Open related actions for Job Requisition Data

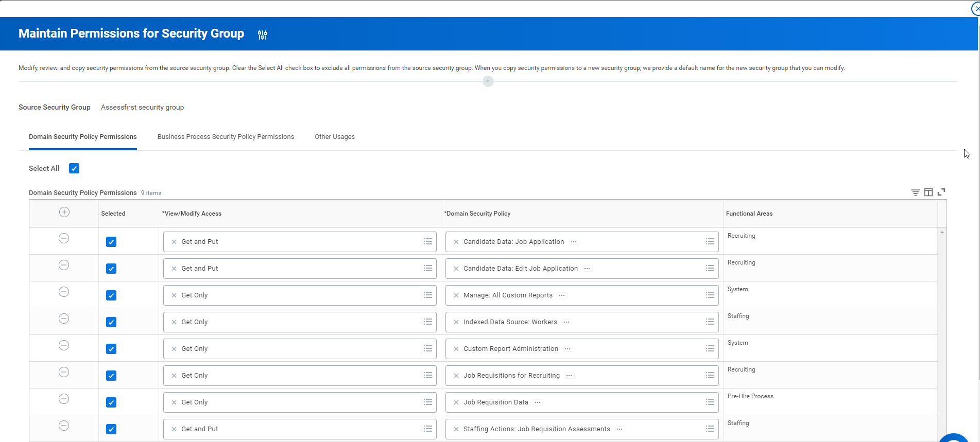pos(538,402)
